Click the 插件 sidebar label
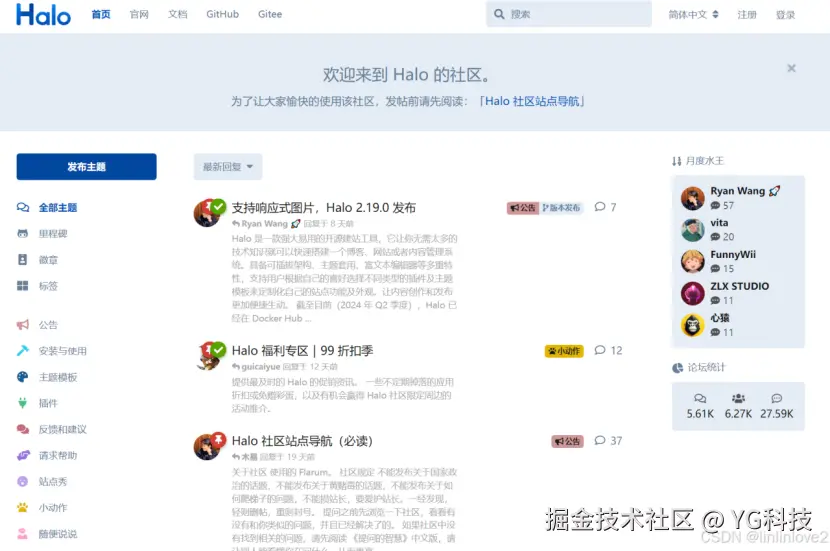The image size is (830, 551). (48, 403)
